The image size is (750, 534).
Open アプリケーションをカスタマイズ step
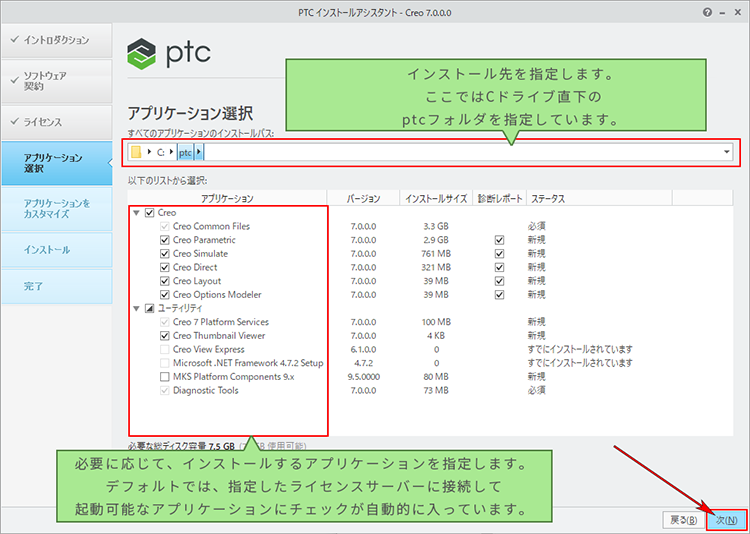pyautogui.click(x=56, y=209)
